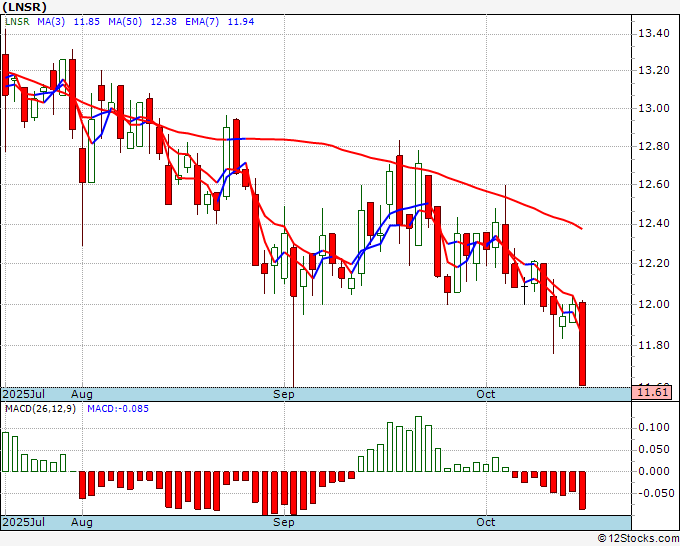680x546 pixels.
Task: Click the 2025Jul label on MACD axis
Action: 24,522
